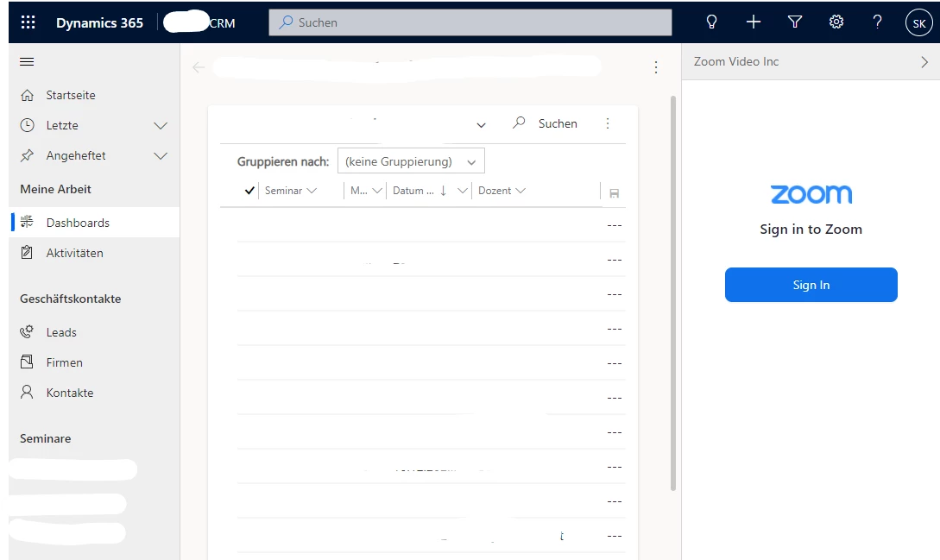Click the Leads phone icon
Image resolution: width=940 pixels, height=560 pixels.
tap(27, 331)
